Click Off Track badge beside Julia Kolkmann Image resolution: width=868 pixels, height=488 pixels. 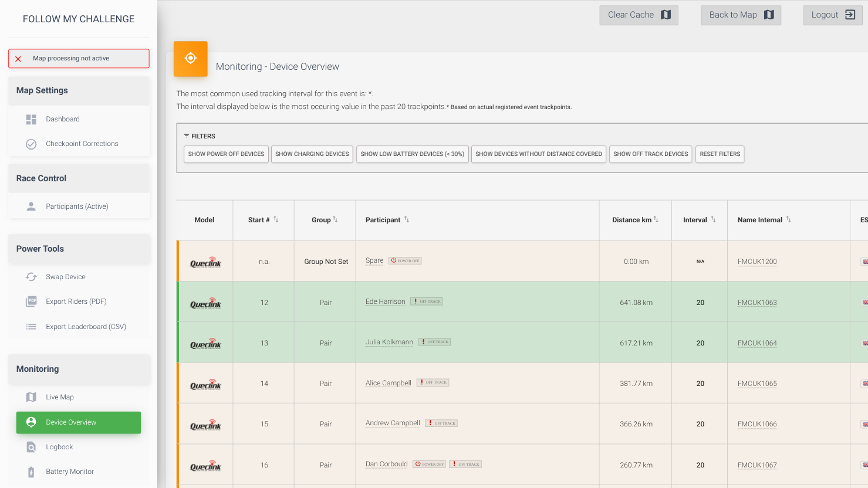tap(434, 342)
